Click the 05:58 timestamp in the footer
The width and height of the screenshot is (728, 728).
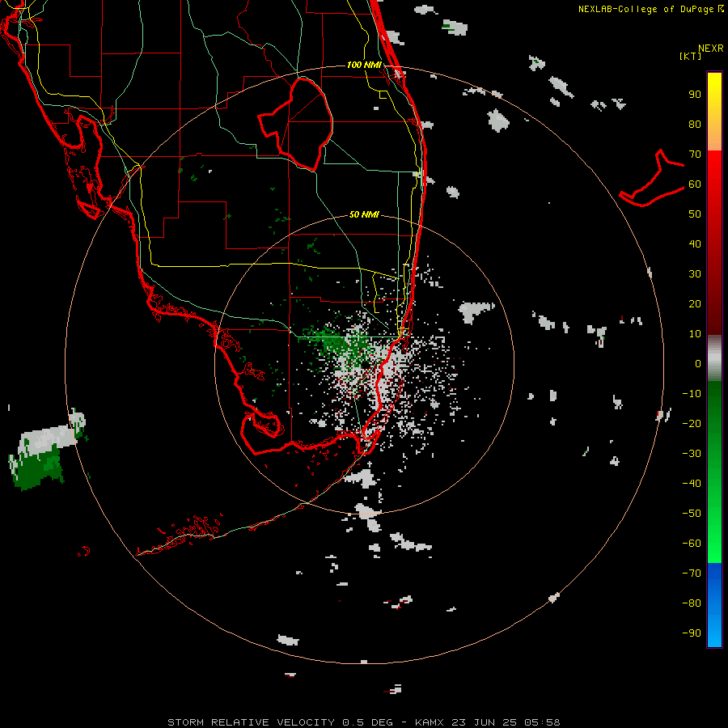543,722
